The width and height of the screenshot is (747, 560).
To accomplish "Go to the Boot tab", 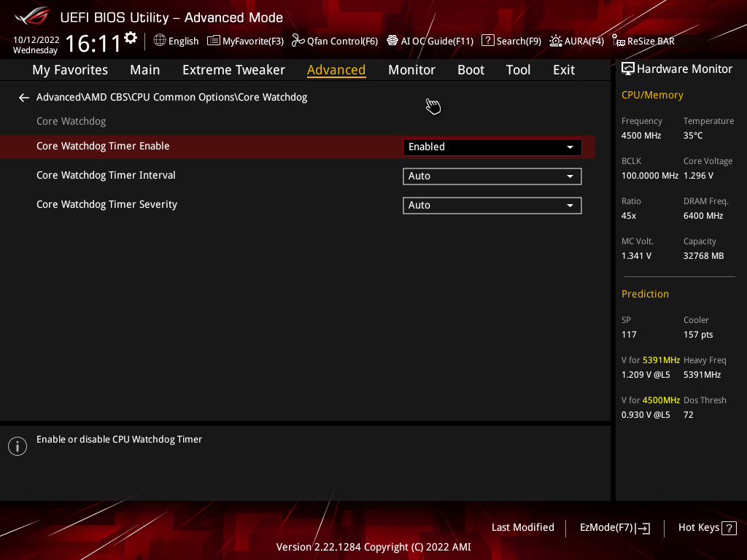I will [x=471, y=70].
